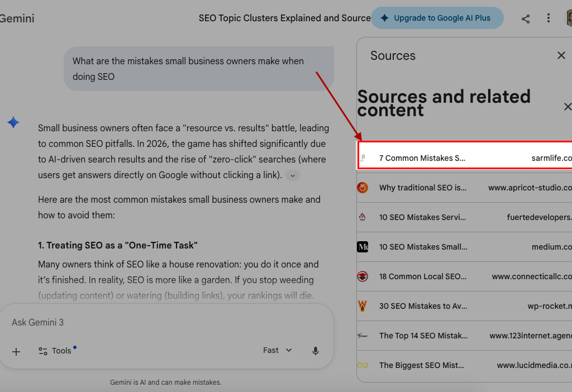Open the three-dot more options menu
Viewport: 572px width, 392px height.
coord(549,18)
